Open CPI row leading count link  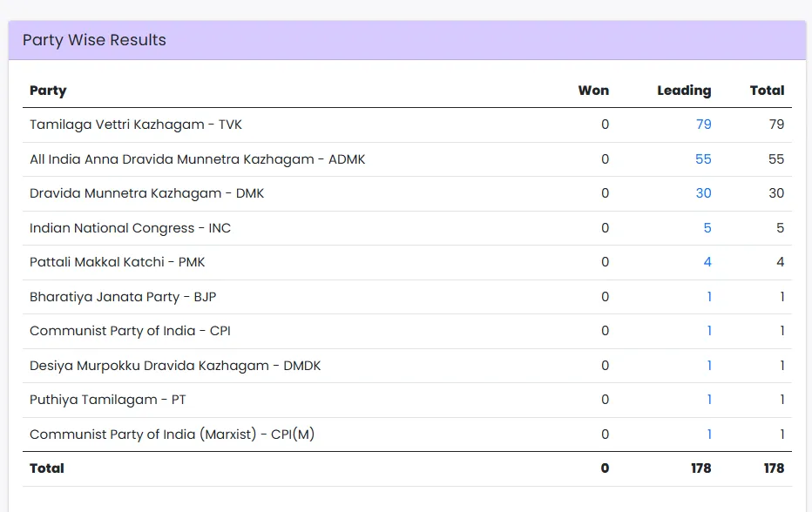tap(709, 331)
